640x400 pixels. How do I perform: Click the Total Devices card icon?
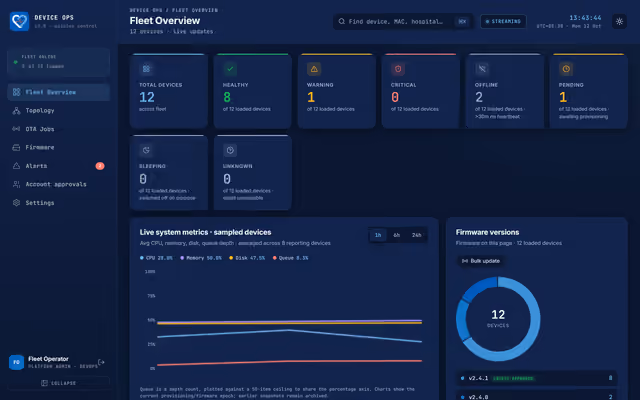coord(146,69)
